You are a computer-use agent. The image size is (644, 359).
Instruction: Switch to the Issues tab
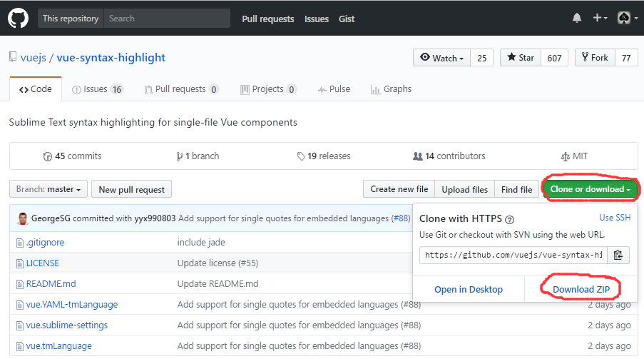97,89
